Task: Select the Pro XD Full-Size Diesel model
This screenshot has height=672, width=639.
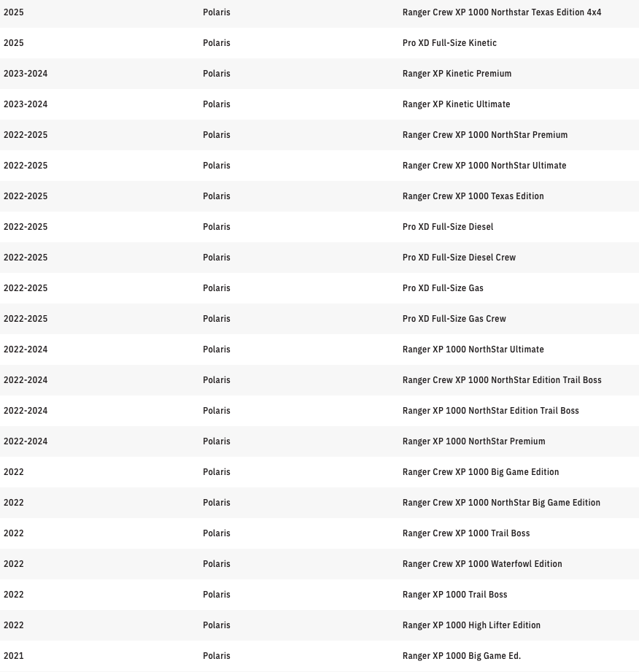Action: click(x=447, y=227)
